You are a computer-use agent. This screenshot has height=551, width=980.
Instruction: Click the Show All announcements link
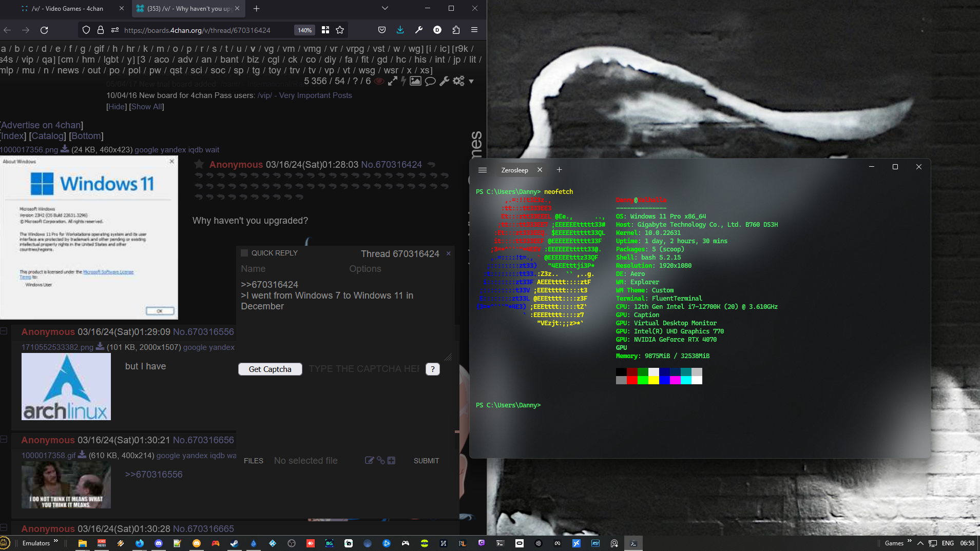147,107
